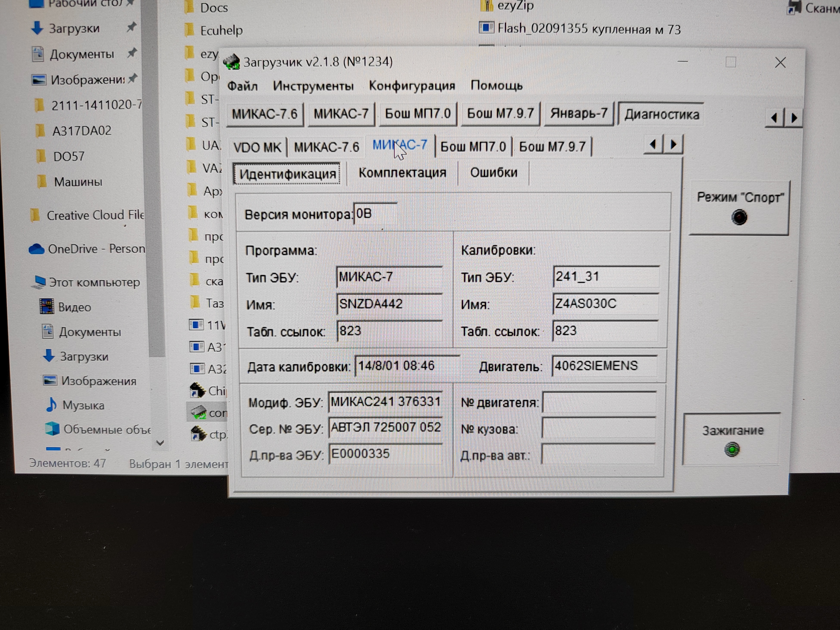Screen dimensions: 840x630
Task: Click right arrow of diagnostics sub-tab row
Action: 673,145
